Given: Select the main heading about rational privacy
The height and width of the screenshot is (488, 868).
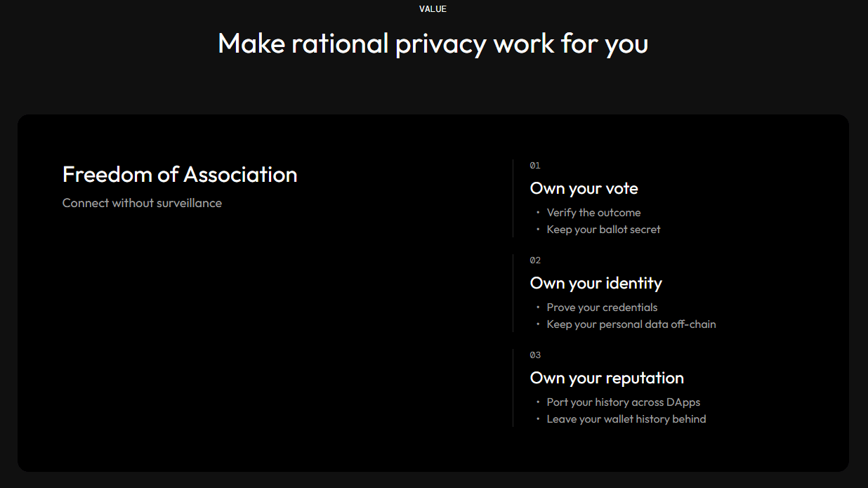Looking at the screenshot, I should coord(433,44).
